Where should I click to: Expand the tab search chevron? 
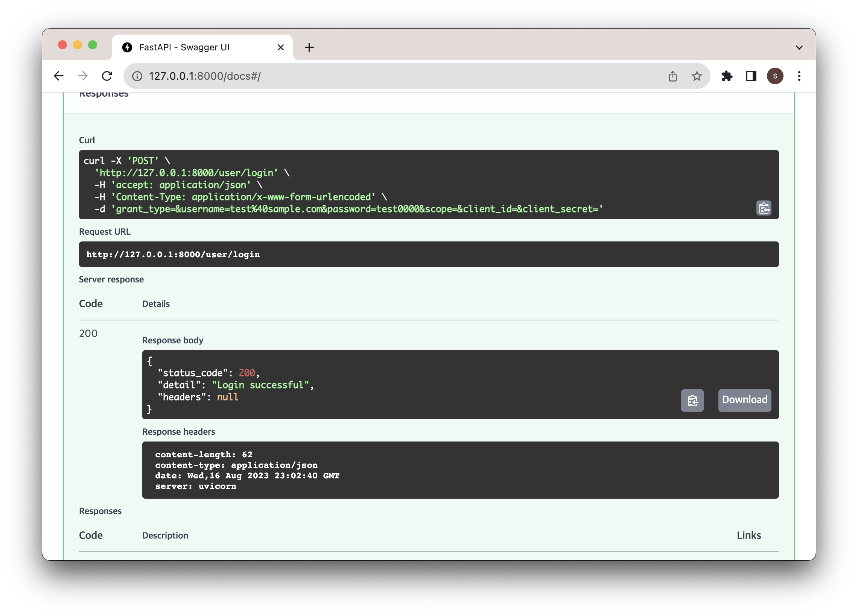799,48
